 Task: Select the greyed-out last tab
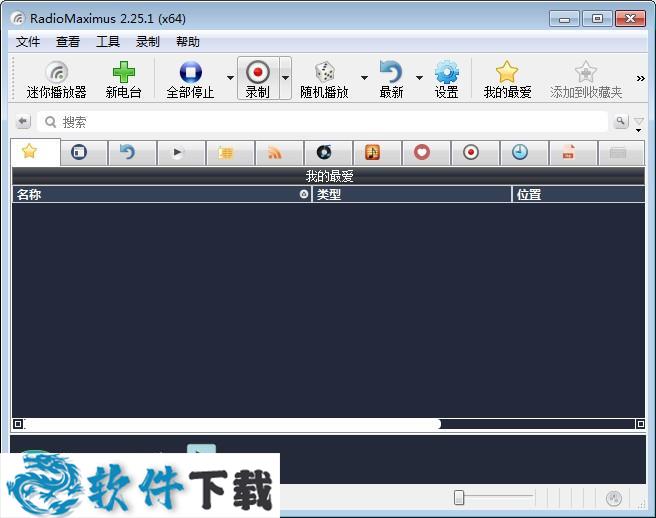coord(621,153)
